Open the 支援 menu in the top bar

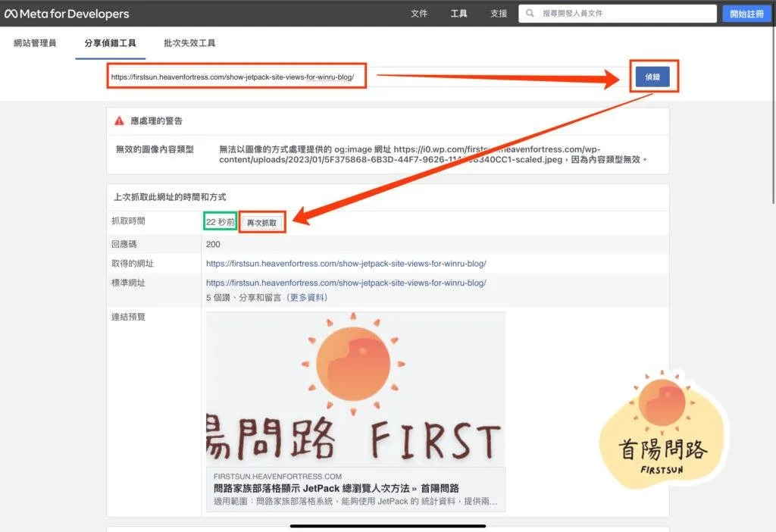(499, 14)
